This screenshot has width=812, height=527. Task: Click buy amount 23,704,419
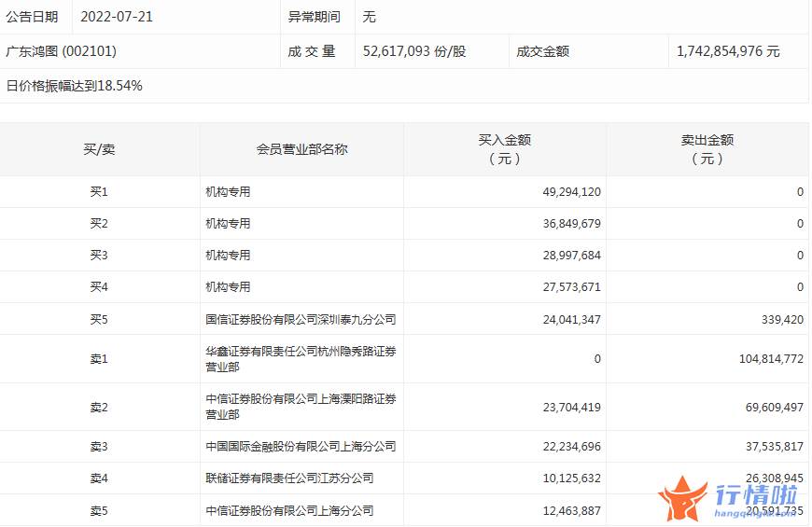click(572, 408)
